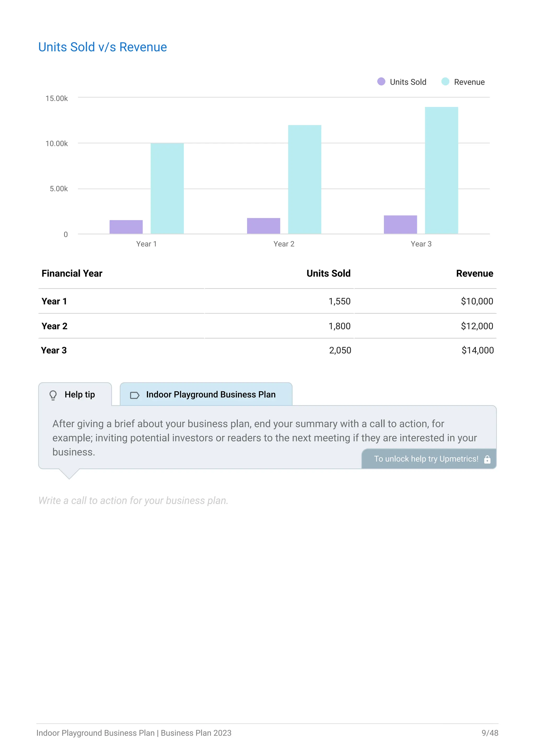Select the Year 3 Revenue bar
The height and width of the screenshot is (756, 535).
[x=441, y=170]
